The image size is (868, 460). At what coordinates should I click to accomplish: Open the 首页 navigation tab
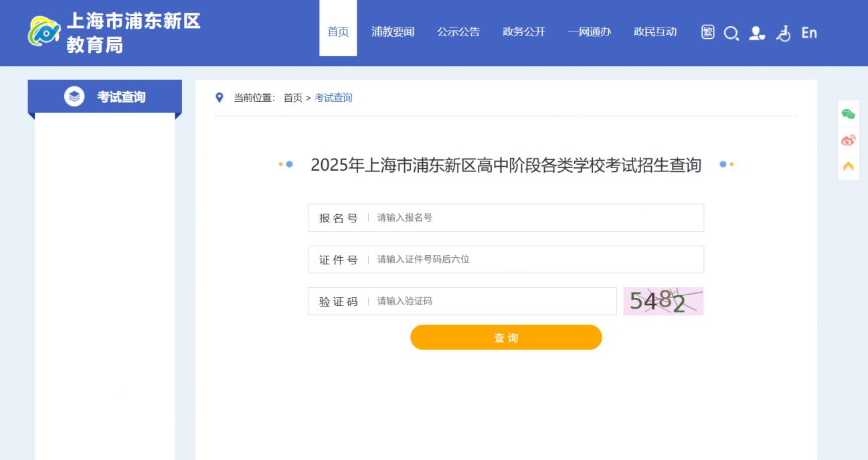coord(337,31)
